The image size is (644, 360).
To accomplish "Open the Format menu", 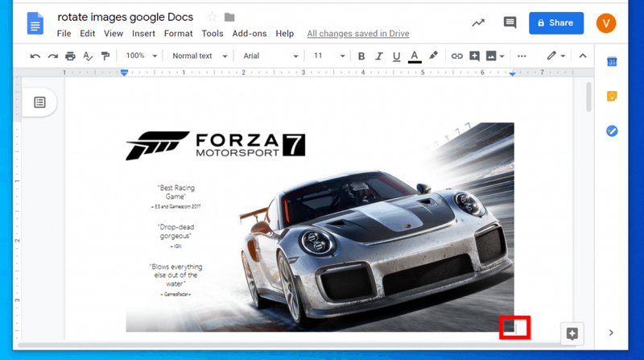I will tap(178, 34).
